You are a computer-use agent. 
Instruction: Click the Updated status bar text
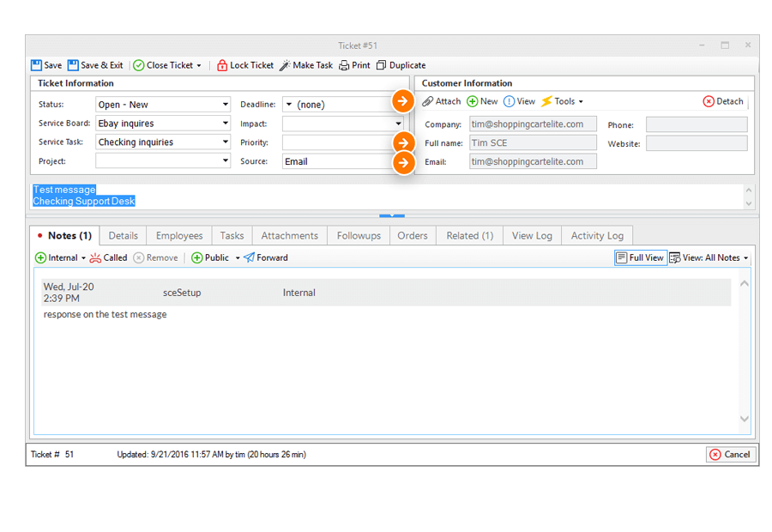211,454
